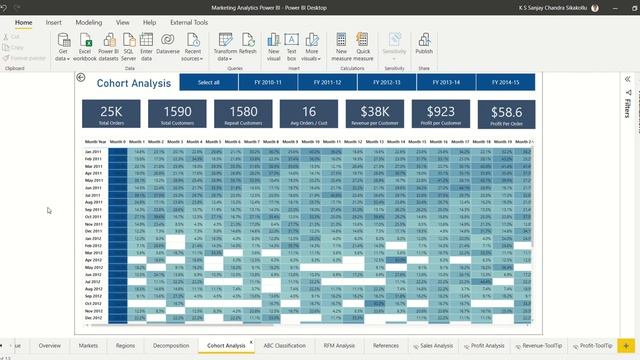Image resolution: width=640 pixels, height=360 pixels.
Task: Select the 16 Avg Orders card
Action: [309, 114]
